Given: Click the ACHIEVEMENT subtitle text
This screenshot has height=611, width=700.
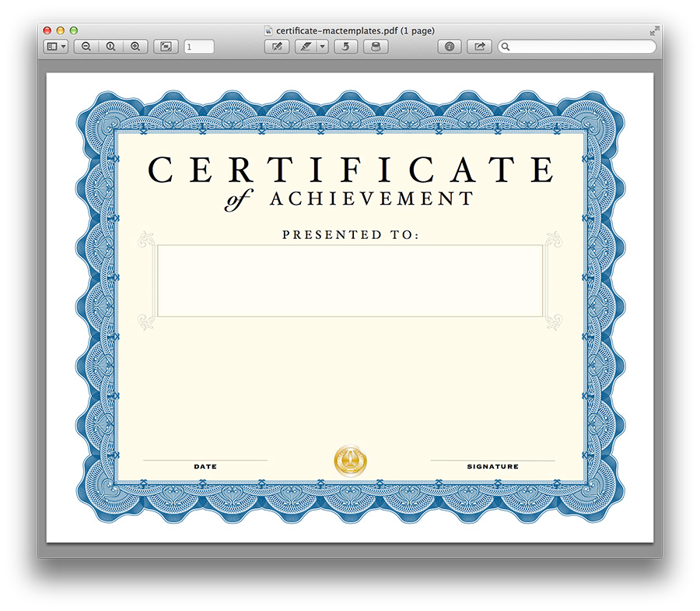Looking at the screenshot, I should tap(372, 198).
